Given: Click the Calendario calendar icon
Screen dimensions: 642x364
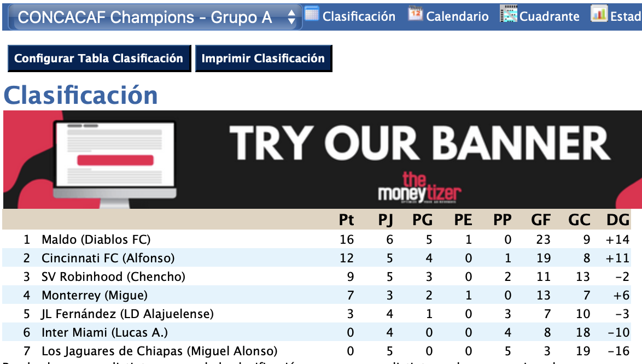Looking at the screenshot, I should coord(416,14).
